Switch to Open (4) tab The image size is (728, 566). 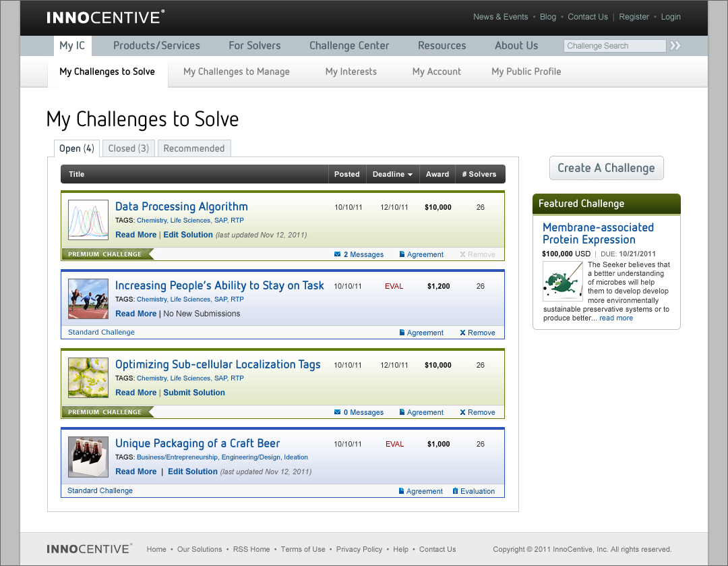77,148
